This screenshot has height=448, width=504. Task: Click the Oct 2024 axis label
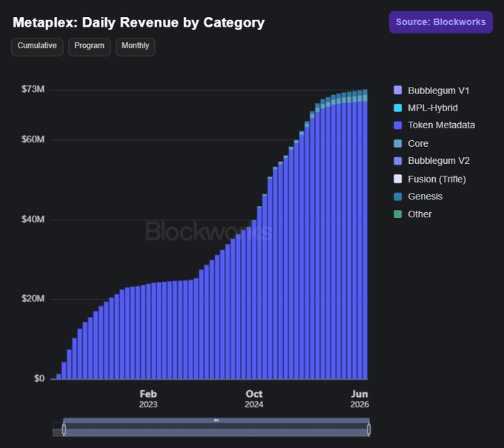tap(254, 399)
